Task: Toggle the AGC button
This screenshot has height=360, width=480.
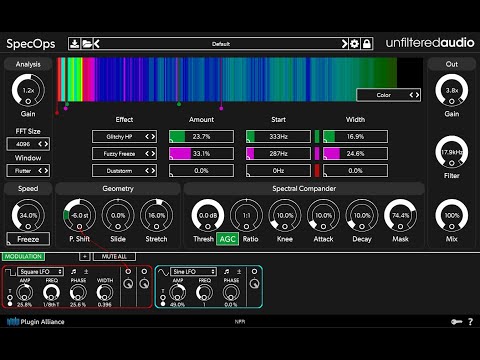Action: click(227, 239)
